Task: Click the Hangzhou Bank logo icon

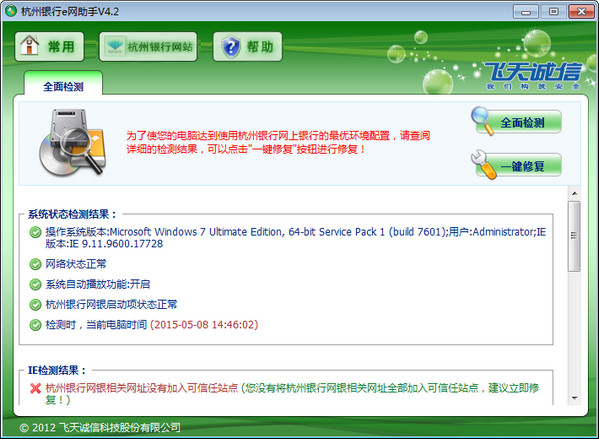Action: [x=115, y=47]
